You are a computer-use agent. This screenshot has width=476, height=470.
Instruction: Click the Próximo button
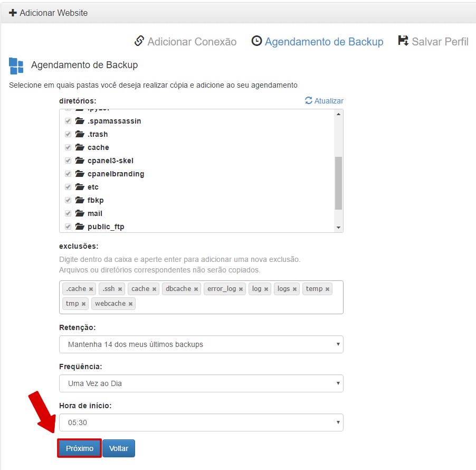click(80, 448)
